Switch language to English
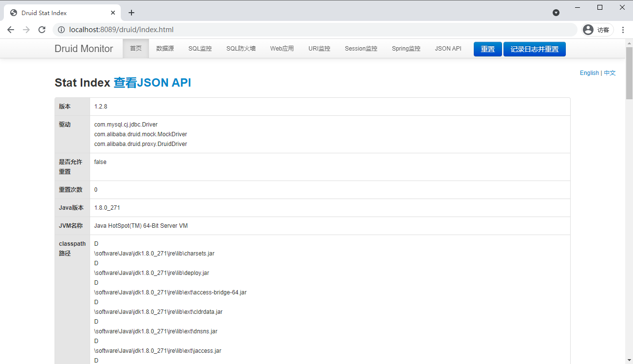Viewport: 633px width, 364px height. pyautogui.click(x=589, y=73)
